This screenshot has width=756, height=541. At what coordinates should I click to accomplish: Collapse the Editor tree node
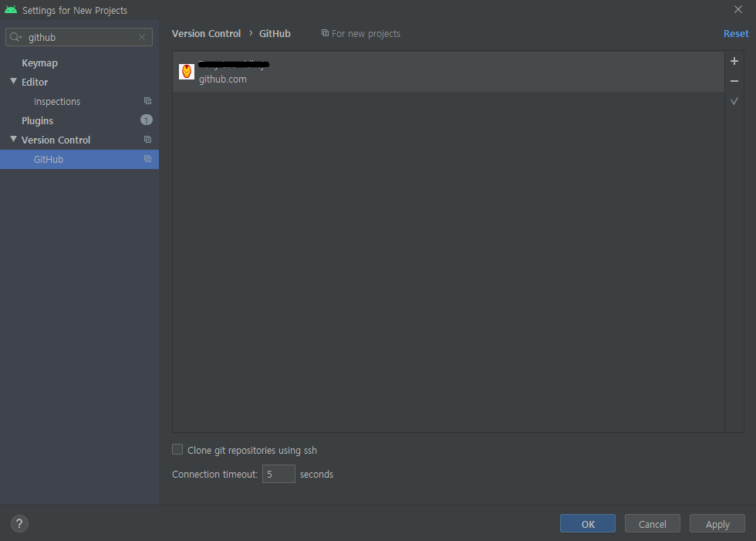(14, 82)
